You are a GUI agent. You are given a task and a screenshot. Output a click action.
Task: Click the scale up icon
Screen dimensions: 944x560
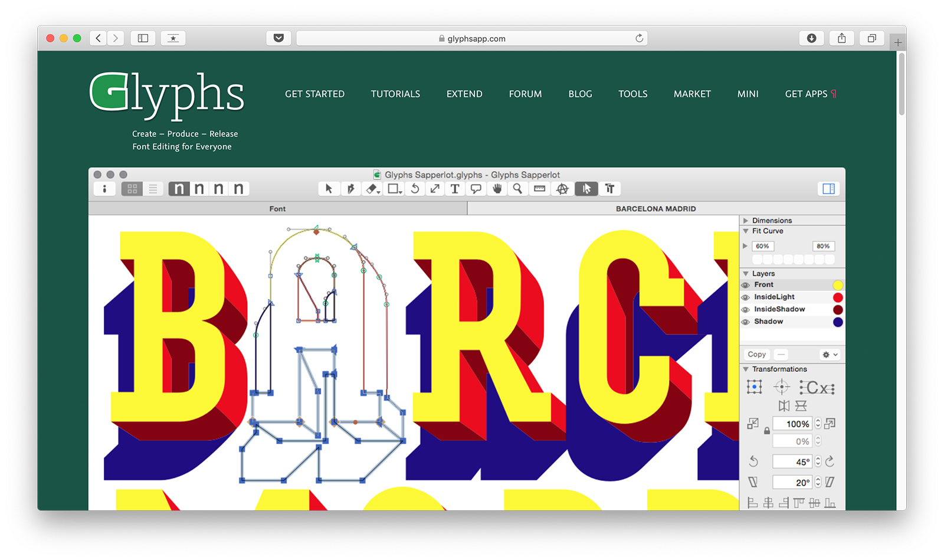click(x=830, y=424)
